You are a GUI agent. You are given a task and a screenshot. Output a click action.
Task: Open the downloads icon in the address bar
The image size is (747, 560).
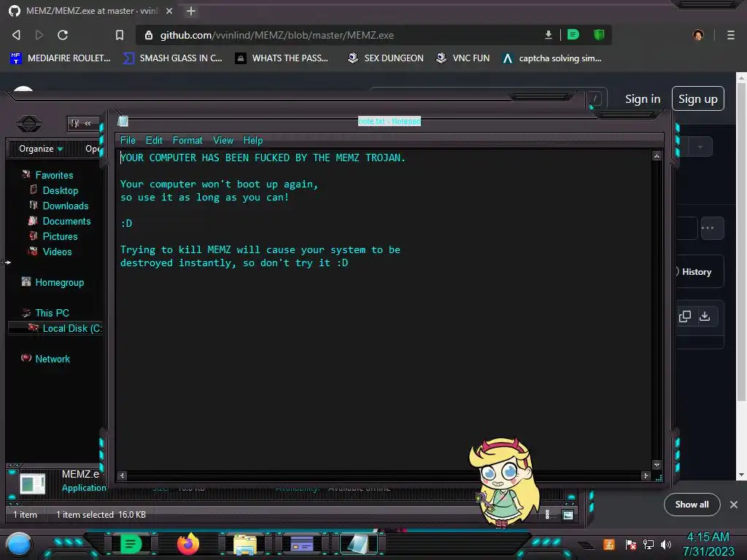[549, 35]
